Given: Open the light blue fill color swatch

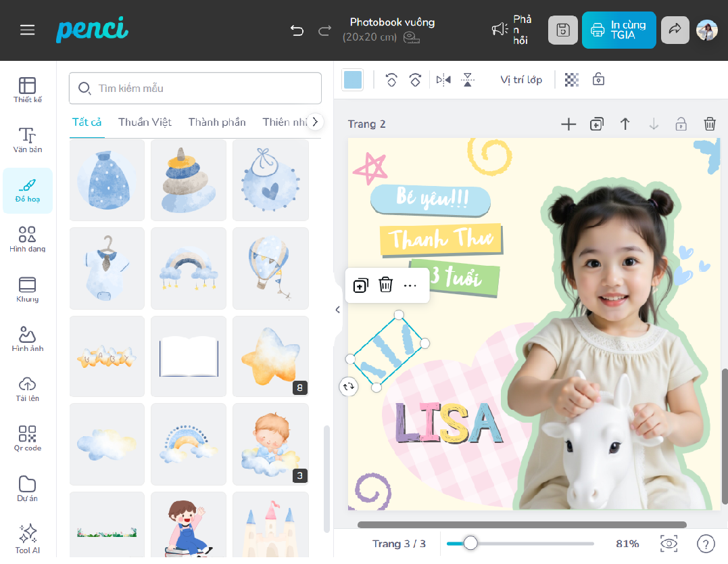Looking at the screenshot, I should coord(353,80).
